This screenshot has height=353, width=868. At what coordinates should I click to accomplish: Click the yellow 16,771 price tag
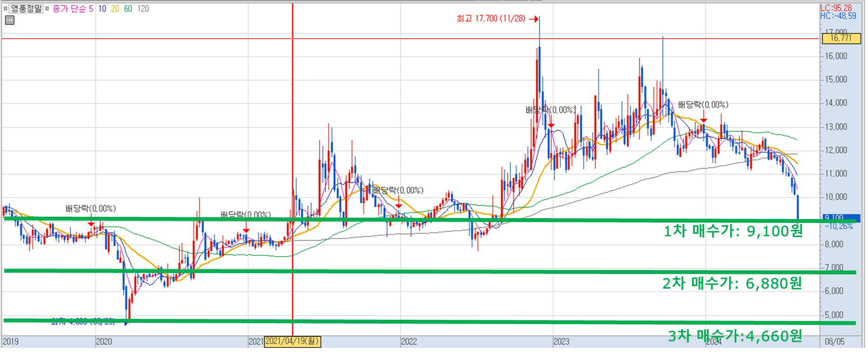pos(840,38)
